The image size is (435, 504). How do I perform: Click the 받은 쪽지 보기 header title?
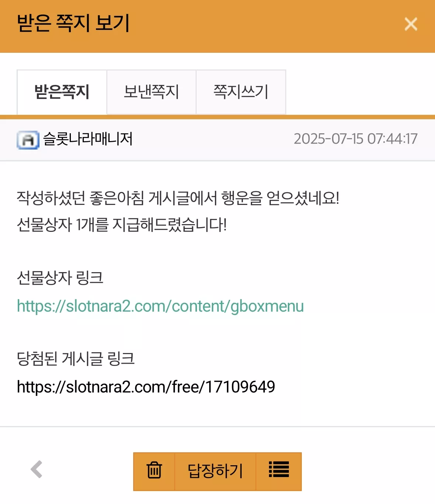pos(73,23)
